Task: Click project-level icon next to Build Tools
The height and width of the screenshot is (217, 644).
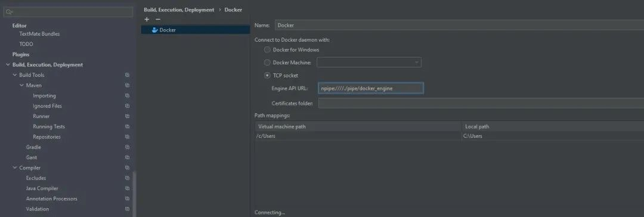Action: (x=128, y=75)
